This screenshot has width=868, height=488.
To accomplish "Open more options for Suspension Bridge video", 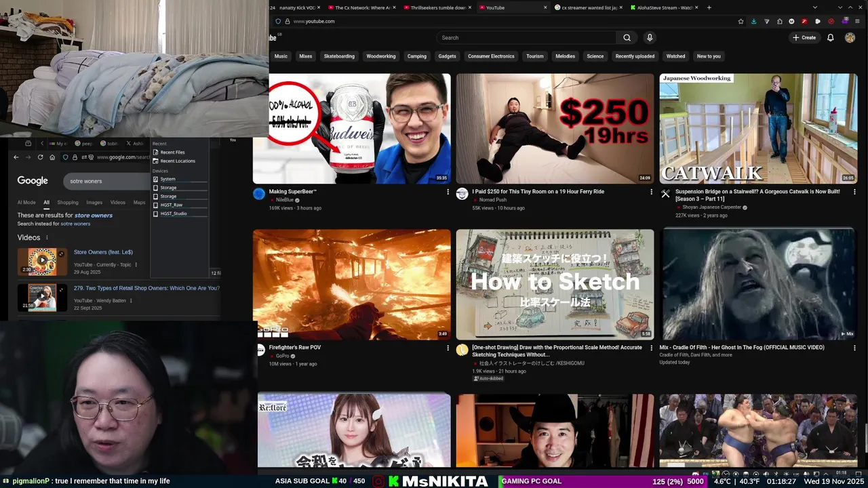I will 854,192.
